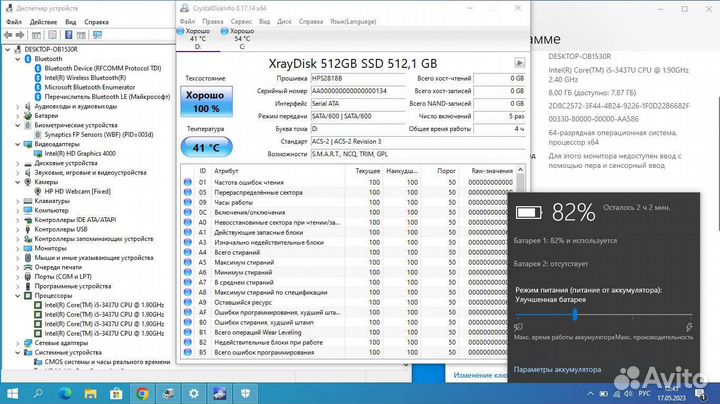Expand the Дисковые устройства category
This screenshot has width=720, height=404.
click(x=17, y=163)
